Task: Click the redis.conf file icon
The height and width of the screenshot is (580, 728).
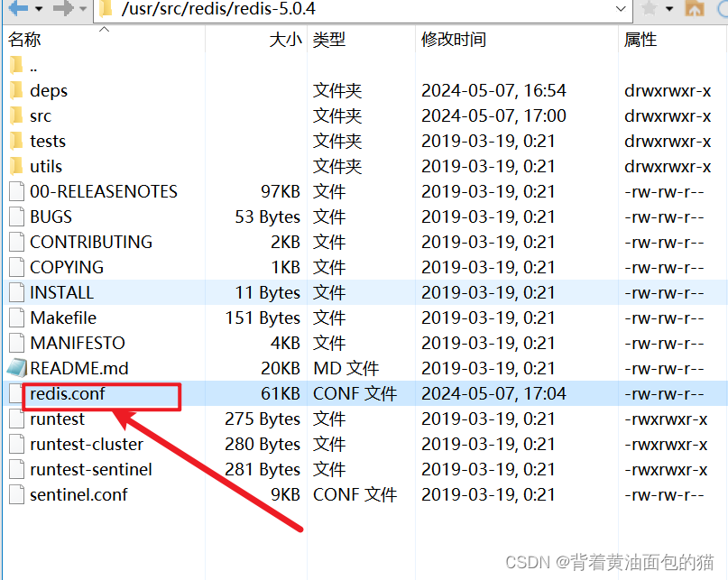Action: pos(17,393)
